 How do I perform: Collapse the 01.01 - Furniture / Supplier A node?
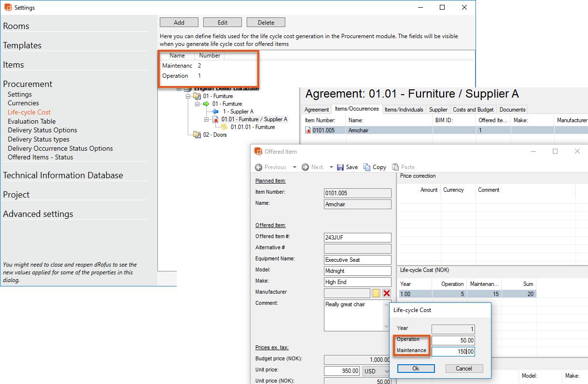coord(206,119)
